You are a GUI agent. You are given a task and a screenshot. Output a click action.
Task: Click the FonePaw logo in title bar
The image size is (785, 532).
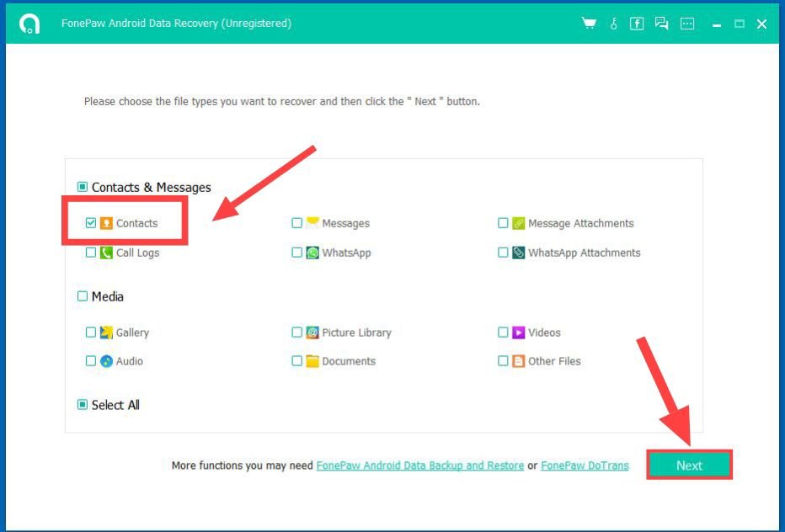pyautogui.click(x=29, y=24)
